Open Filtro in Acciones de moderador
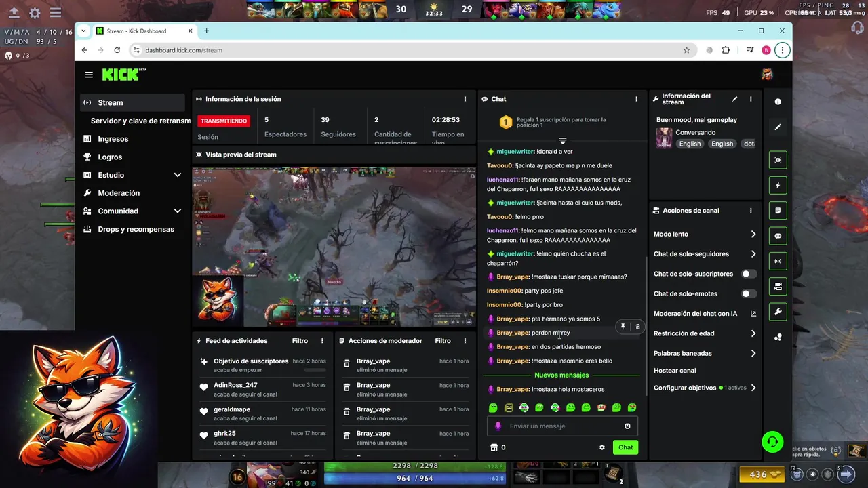The height and width of the screenshot is (488, 868). coord(443,341)
